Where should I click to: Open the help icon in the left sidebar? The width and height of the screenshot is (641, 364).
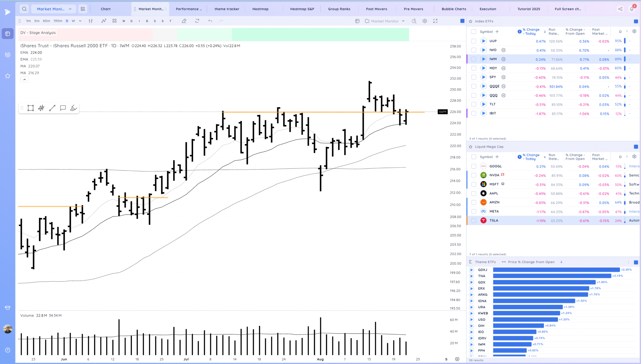click(x=8, y=350)
